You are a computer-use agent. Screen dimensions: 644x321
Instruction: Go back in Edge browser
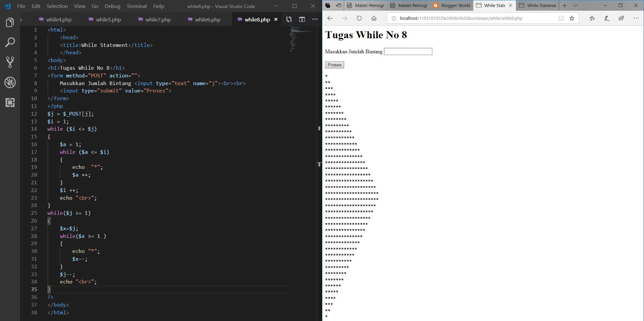[330, 18]
